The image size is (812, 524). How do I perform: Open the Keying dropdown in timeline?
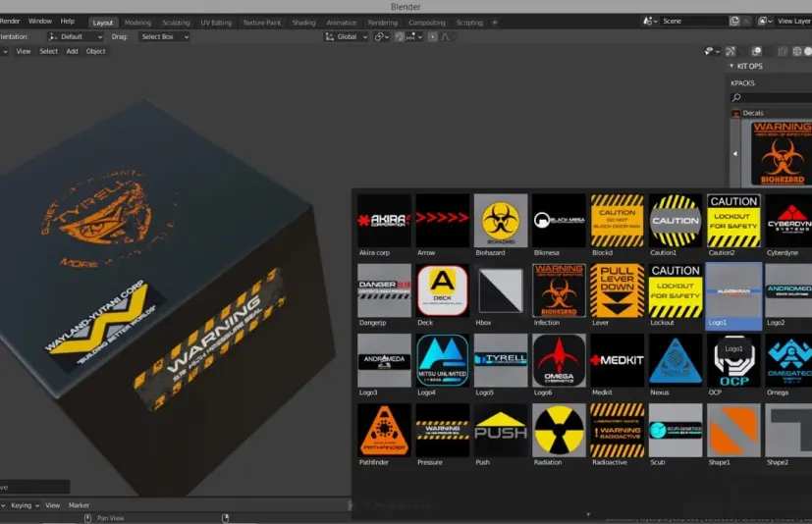pos(25,505)
